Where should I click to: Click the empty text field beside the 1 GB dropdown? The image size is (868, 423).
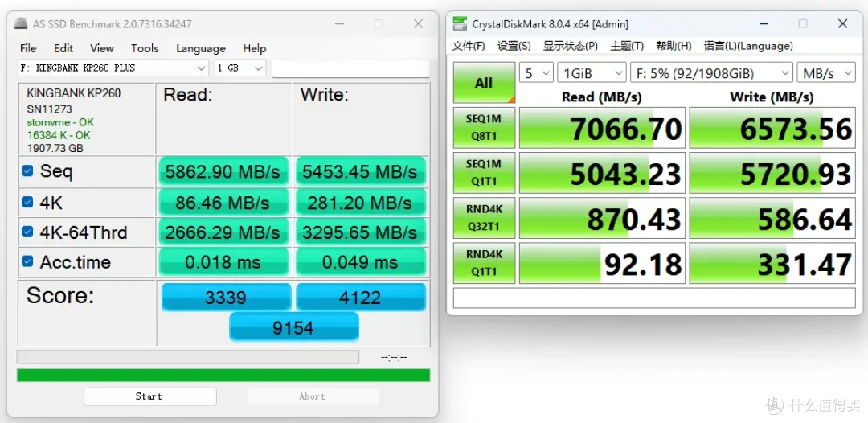pos(350,68)
